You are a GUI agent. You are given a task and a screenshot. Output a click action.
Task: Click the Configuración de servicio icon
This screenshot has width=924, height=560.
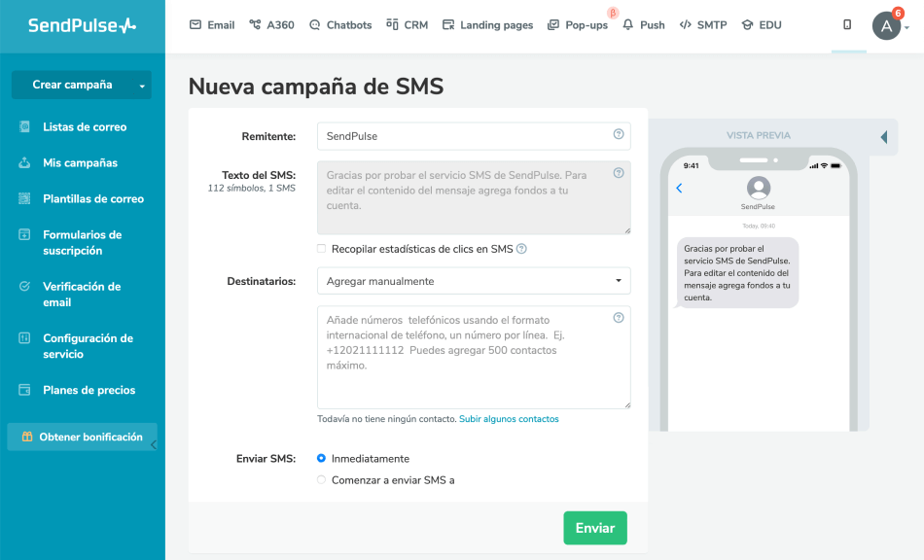pyautogui.click(x=24, y=338)
